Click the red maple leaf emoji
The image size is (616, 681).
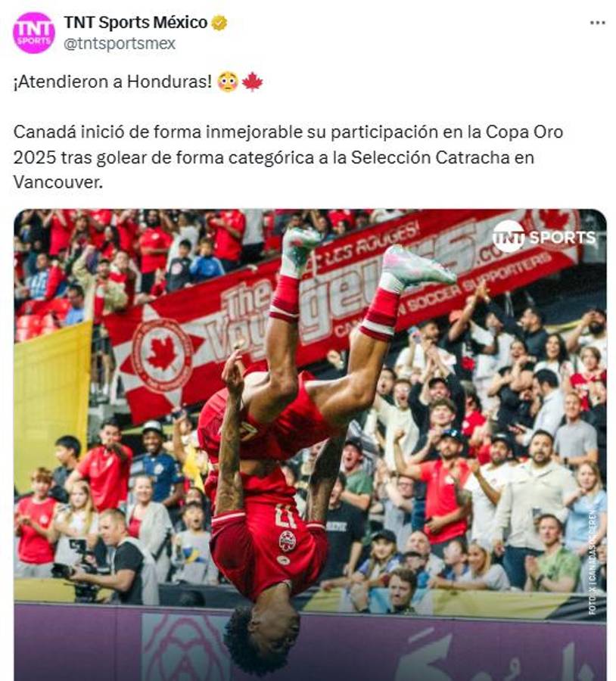coord(252,82)
